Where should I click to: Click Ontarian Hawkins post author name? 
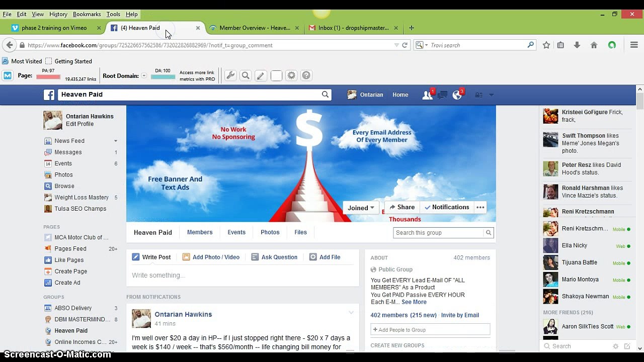[183, 314]
